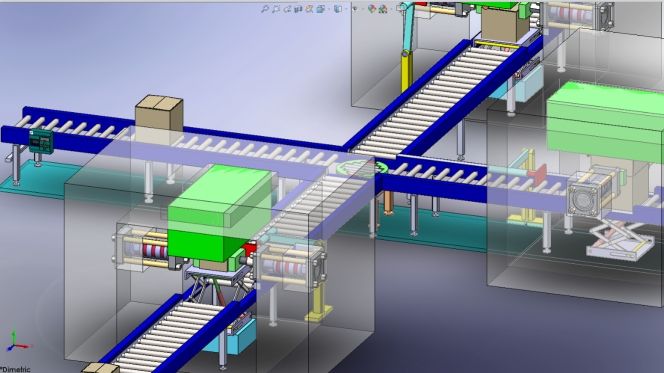Open the View Settings monitor icon
The image size is (664, 373).
(400, 9)
